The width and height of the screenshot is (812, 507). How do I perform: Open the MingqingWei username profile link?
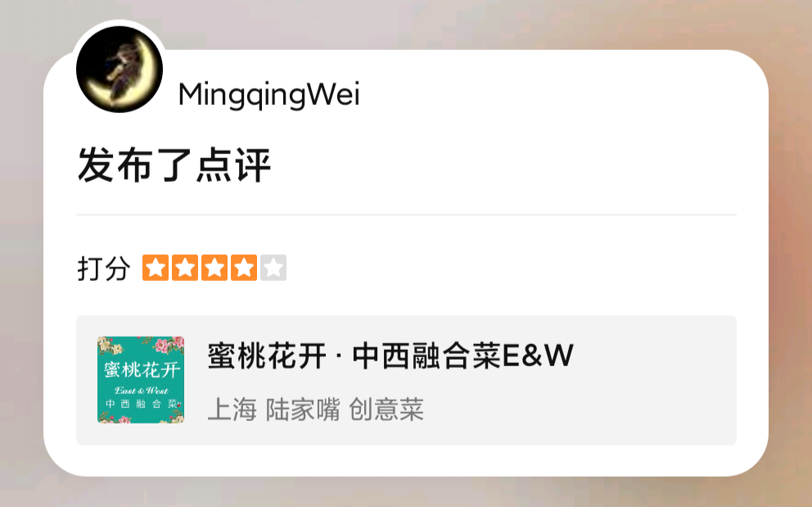(x=268, y=95)
